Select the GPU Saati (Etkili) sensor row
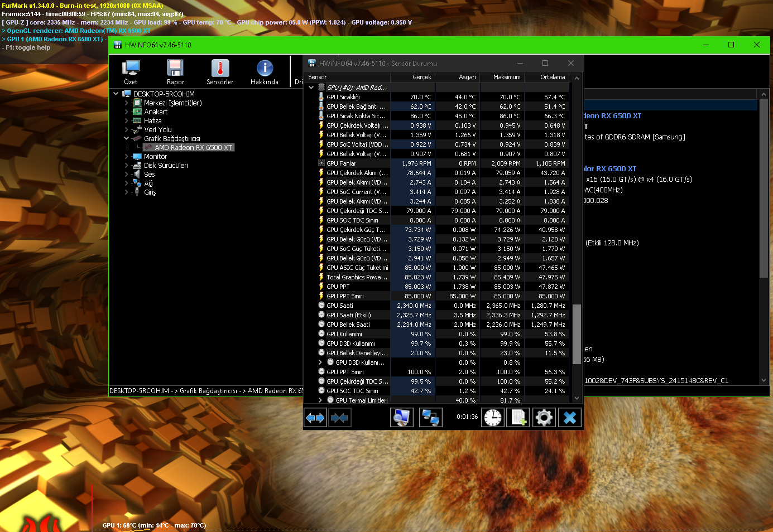 pyautogui.click(x=437, y=315)
